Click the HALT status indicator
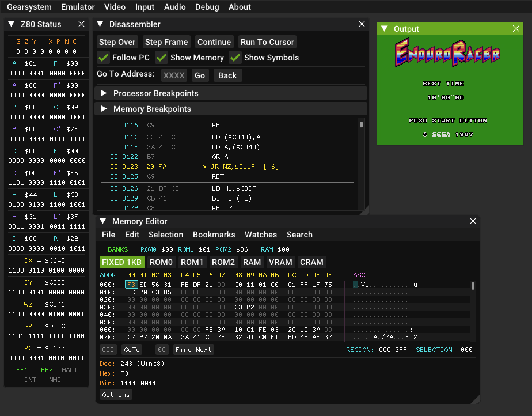 coord(70,370)
